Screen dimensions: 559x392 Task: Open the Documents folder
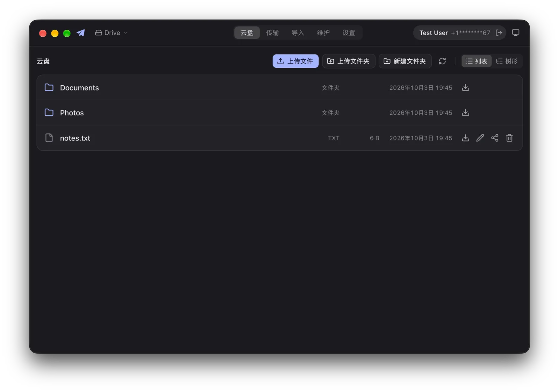(279, 88)
